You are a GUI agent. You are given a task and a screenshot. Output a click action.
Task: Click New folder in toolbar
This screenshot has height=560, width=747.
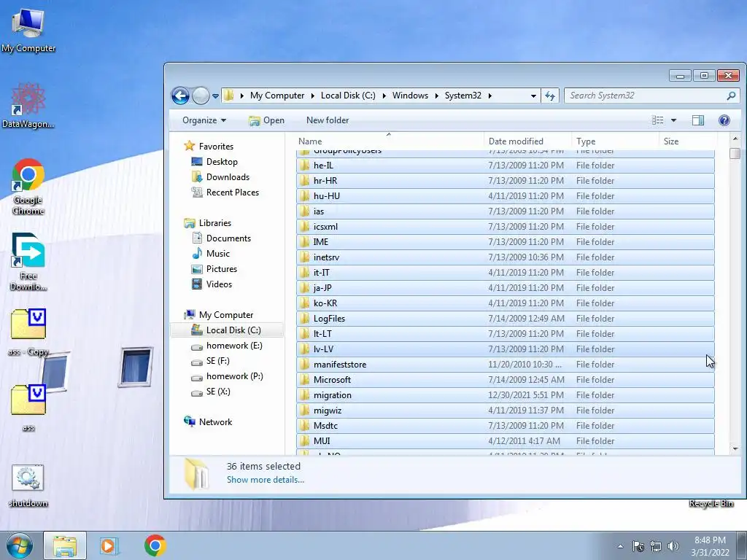point(328,120)
